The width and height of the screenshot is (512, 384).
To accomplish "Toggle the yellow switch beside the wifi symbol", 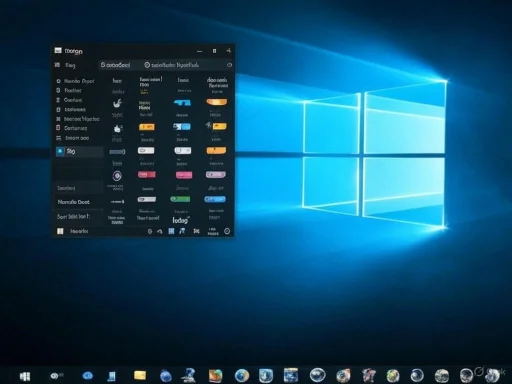I will [x=220, y=126].
